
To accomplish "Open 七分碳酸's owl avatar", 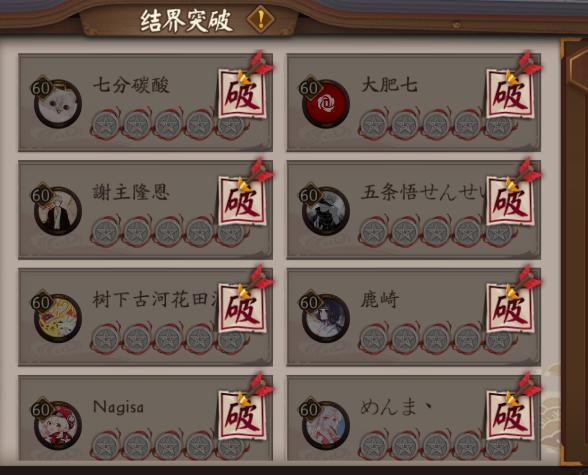I will (58, 104).
